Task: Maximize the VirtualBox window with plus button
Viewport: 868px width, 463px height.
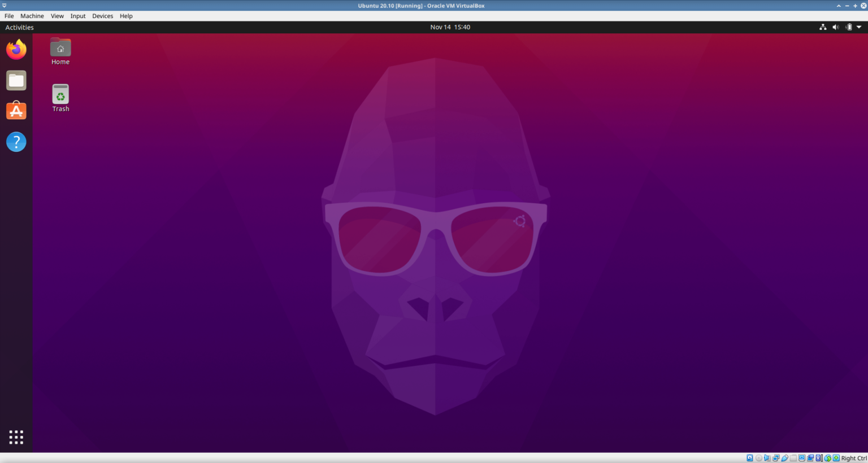Action: click(x=855, y=6)
